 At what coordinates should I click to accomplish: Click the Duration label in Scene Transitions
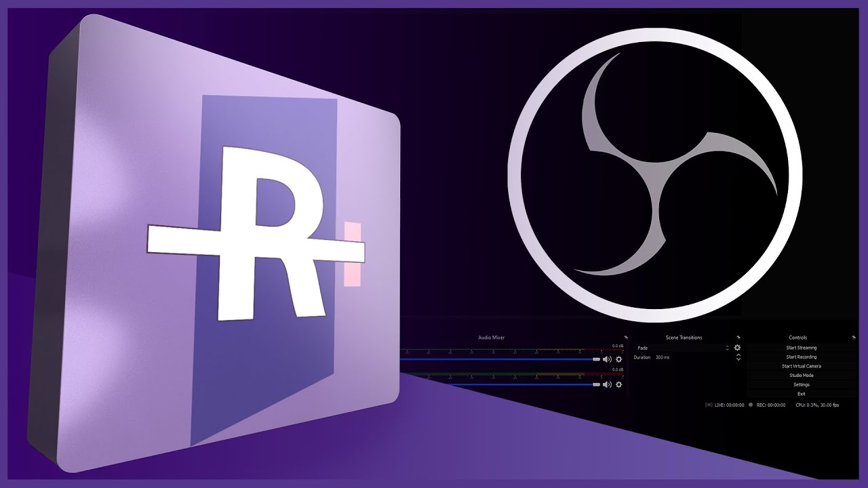pos(642,357)
